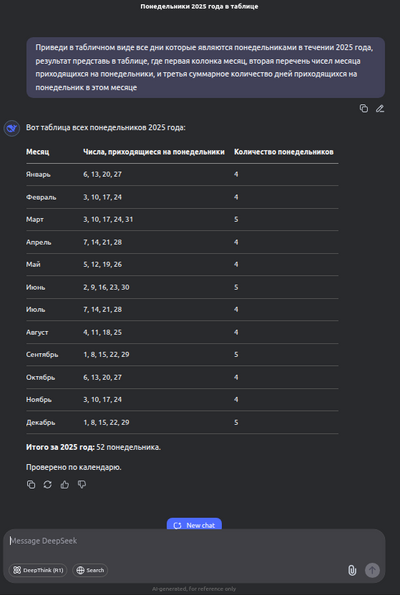400x595 pixels.
Task: Edit the user prompt message
Action: 380,109
